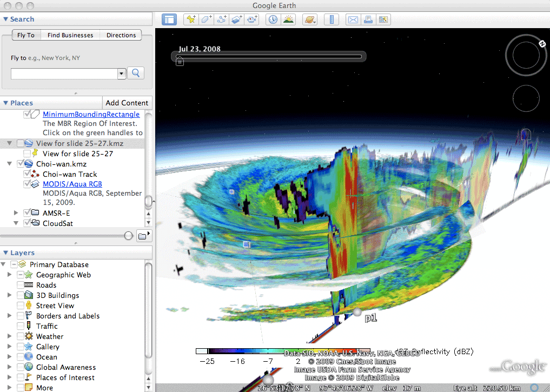
Task: Open the MODIS/Aqua RGB link
Action: 72,184
